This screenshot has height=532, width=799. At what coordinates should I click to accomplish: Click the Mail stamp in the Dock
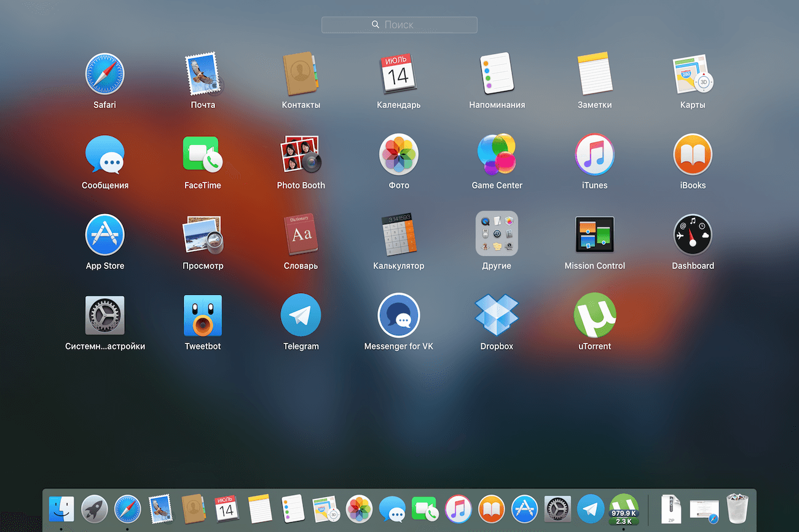point(160,509)
